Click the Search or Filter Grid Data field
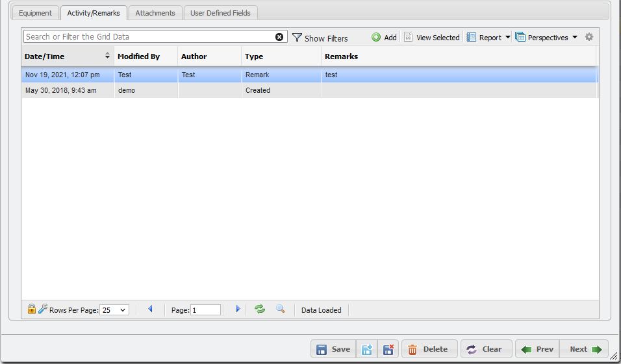621x364 pixels. (x=148, y=37)
